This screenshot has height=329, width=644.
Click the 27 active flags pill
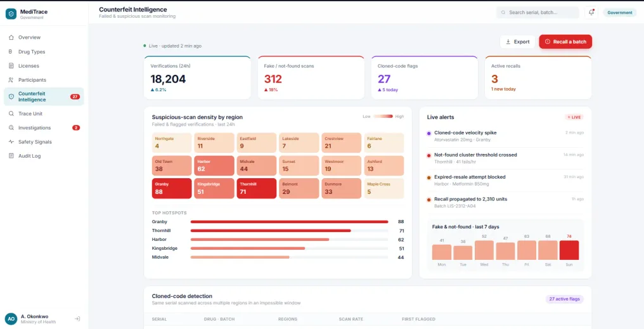564,299
